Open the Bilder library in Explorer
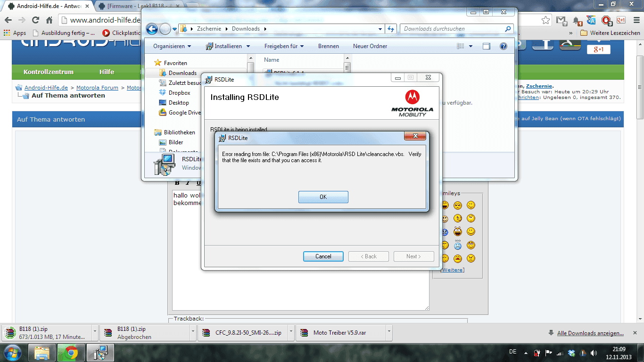 click(x=176, y=142)
